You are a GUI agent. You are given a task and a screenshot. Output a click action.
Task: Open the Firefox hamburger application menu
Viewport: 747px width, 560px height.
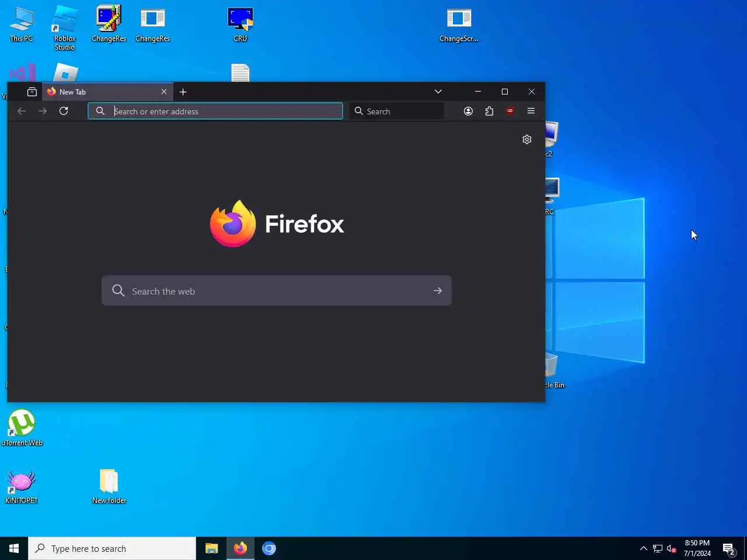(x=531, y=111)
